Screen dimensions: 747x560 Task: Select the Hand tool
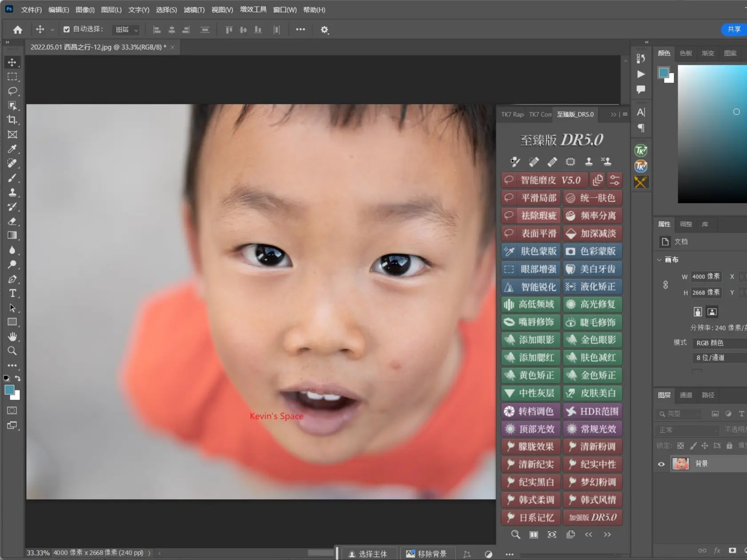point(12,336)
